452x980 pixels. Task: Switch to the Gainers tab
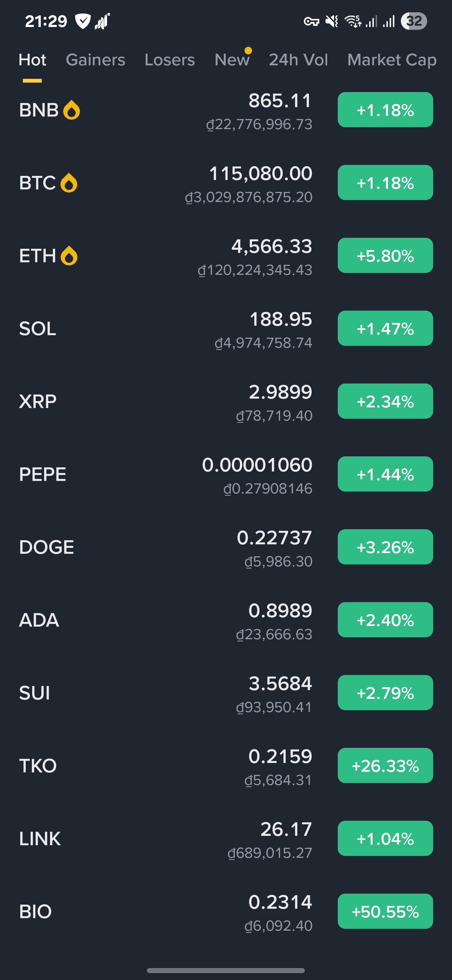pyautogui.click(x=95, y=60)
